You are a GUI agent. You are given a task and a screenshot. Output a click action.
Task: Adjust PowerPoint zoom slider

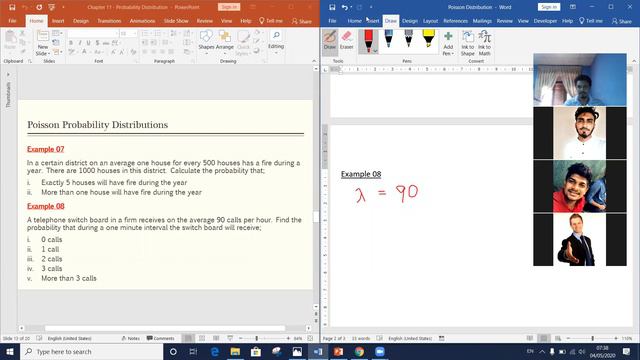[x=256, y=338]
